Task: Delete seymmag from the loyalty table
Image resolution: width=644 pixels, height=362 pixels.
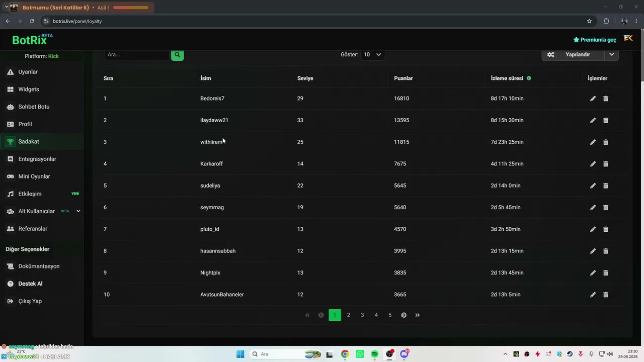Action: (x=606, y=207)
